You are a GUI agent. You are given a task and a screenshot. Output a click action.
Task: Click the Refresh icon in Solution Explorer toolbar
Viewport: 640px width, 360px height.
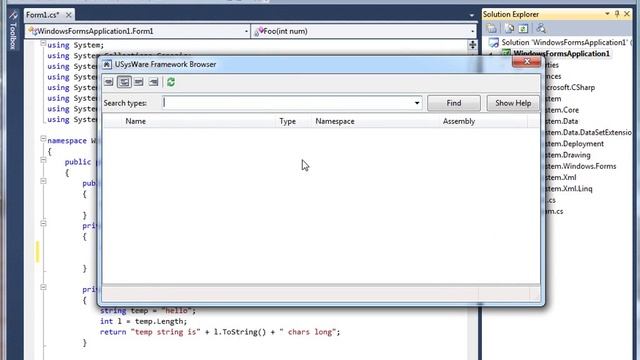coord(523,28)
